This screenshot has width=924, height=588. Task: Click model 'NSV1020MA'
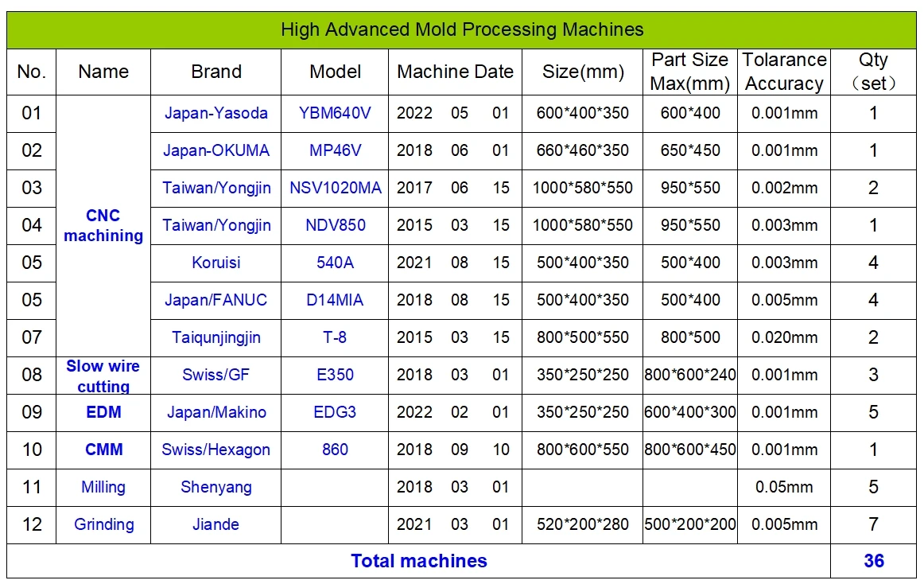click(335, 188)
